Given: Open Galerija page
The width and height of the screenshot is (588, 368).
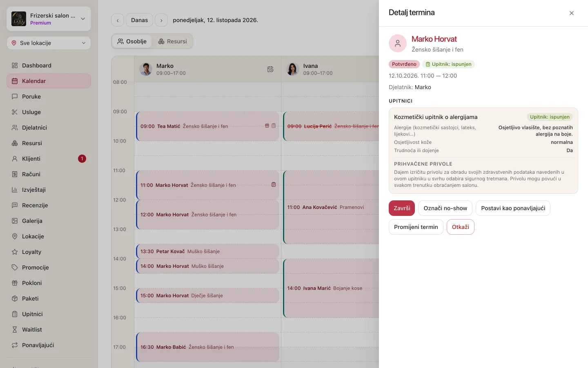Looking at the screenshot, I should coord(49,221).
